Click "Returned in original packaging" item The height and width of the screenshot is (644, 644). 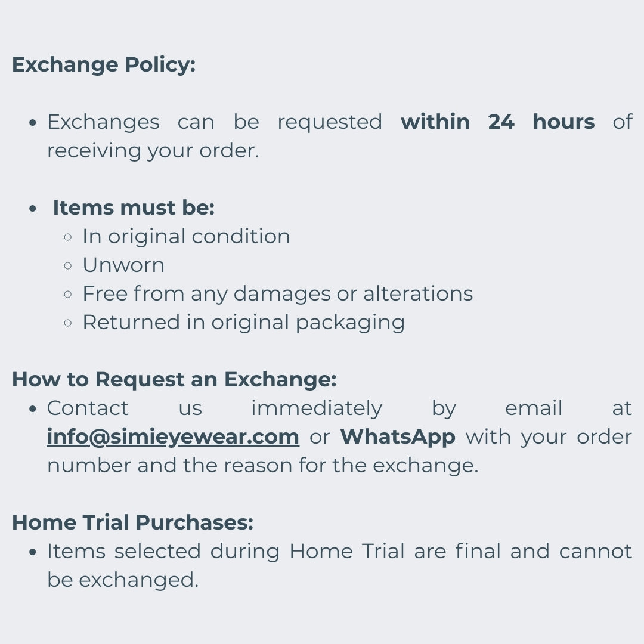pos(243,322)
